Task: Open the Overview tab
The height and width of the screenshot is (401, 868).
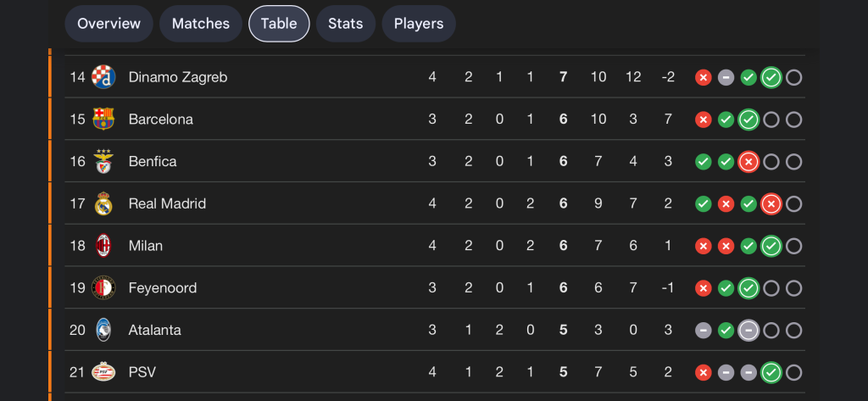Action: coord(108,24)
